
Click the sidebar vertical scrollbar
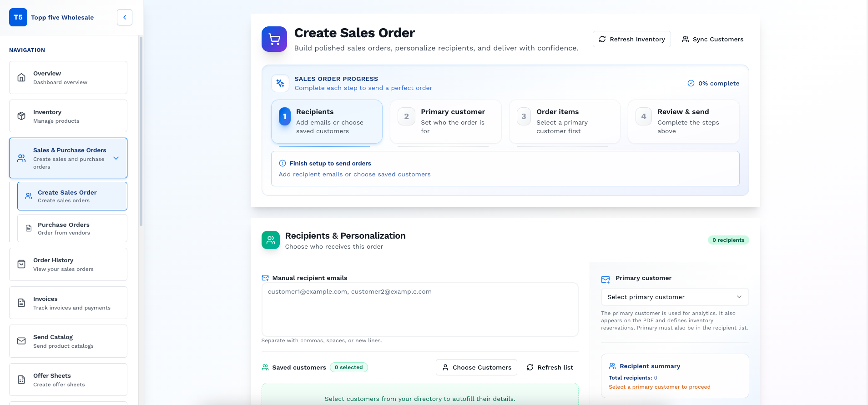pos(141,132)
